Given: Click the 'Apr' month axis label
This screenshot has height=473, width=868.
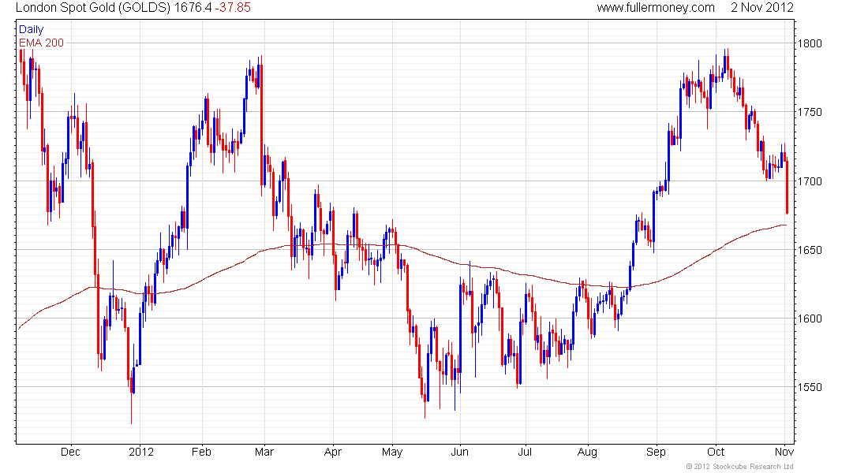Looking at the screenshot, I should [x=333, y=452].
